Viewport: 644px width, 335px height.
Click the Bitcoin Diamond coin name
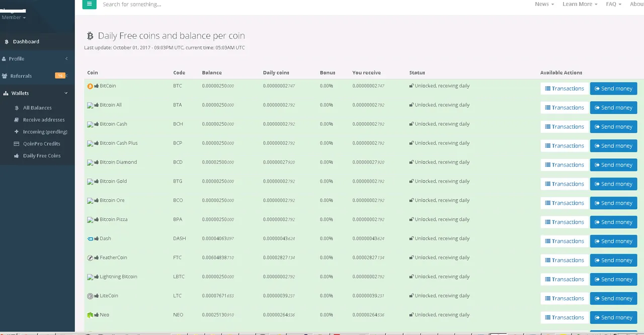click(118, 162)
